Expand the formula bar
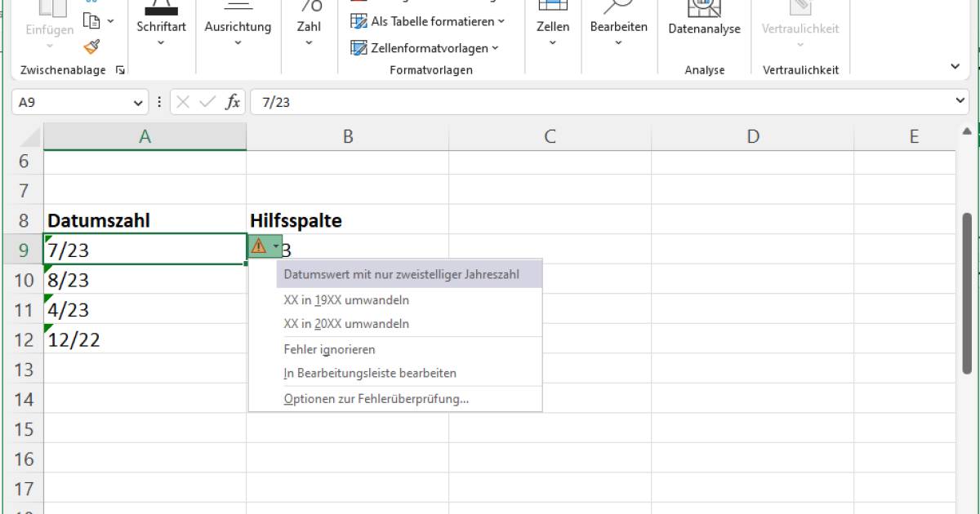980x514 pixels. pyautogui.click(x=960, y=100)
